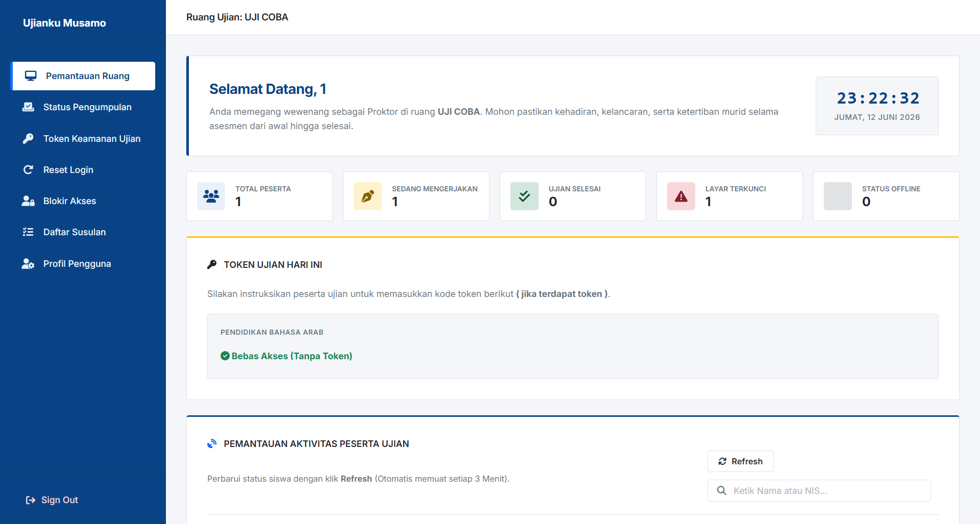Select Reset Login in sidebar
This screenshot has height=524, width=980.
(x=83, y=170)
